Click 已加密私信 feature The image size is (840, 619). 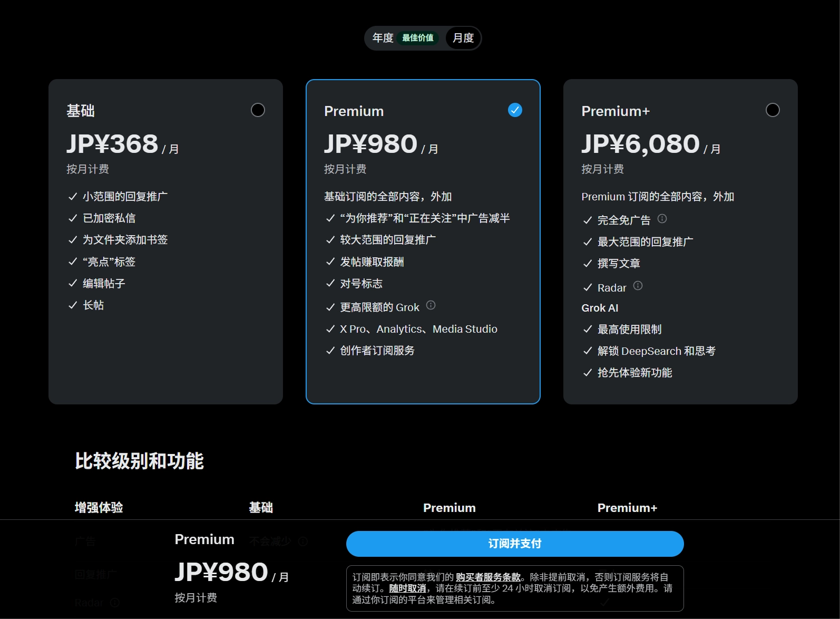pos(109,218)
